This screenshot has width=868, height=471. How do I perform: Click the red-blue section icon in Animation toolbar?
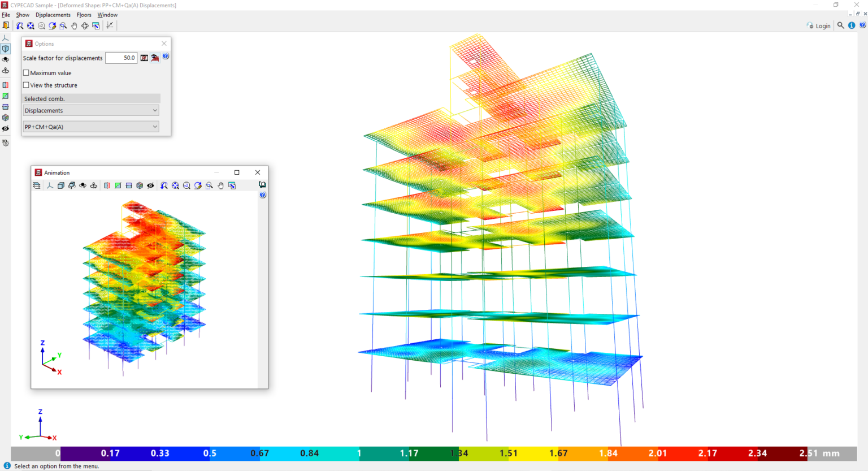point(107,185)
